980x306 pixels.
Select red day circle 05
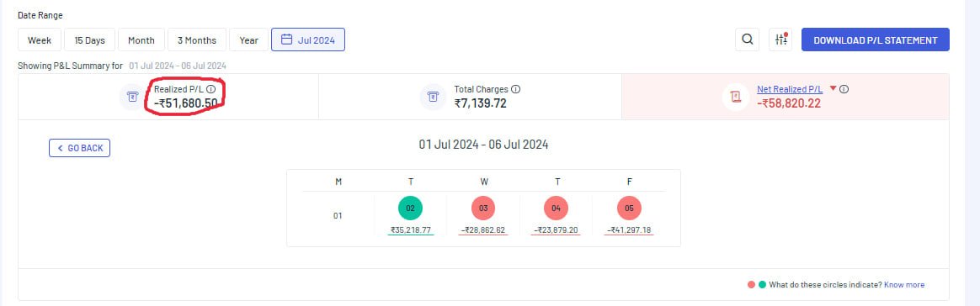(629, 208)
